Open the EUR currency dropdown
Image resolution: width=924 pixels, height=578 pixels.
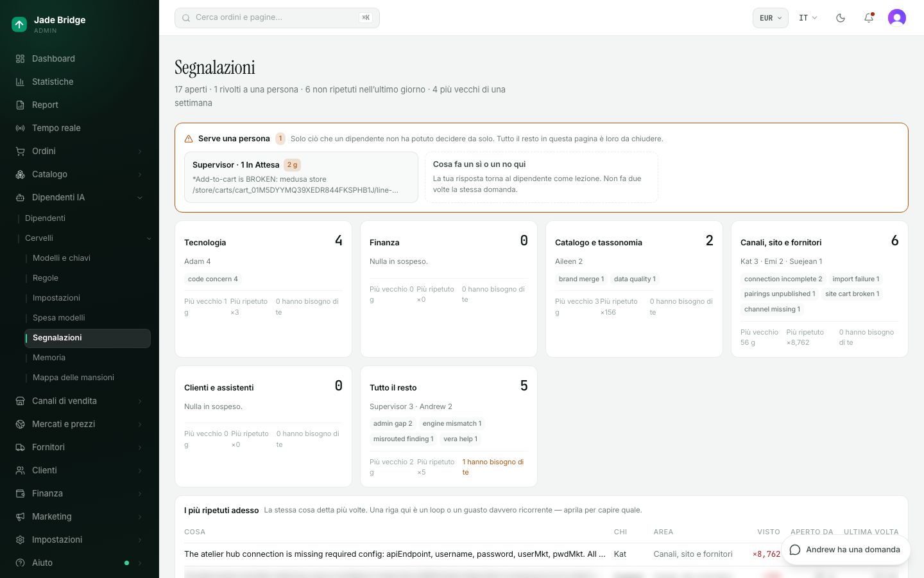coord(770,18)
